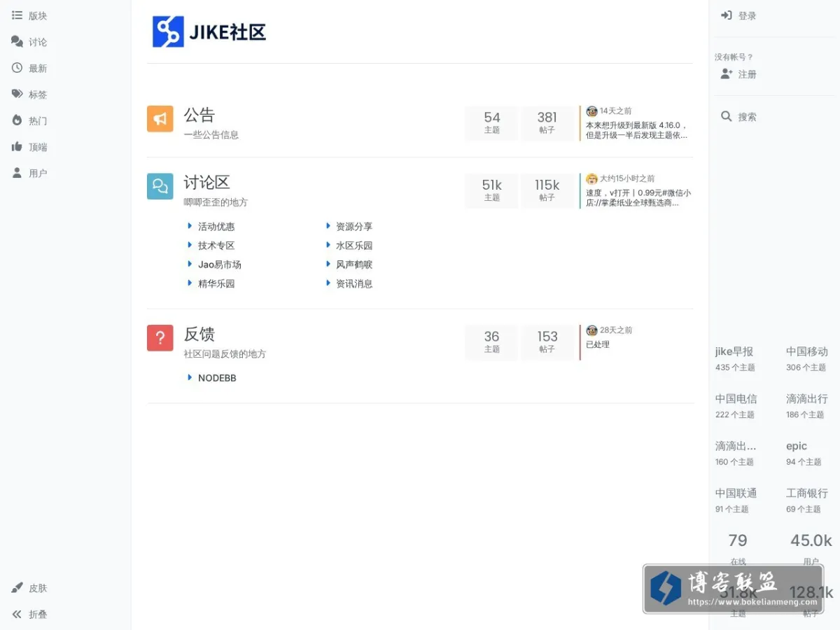Screen dimensions: 840x630
Task: Click the red 反馈 question mark icon
Action: [160, 338]
